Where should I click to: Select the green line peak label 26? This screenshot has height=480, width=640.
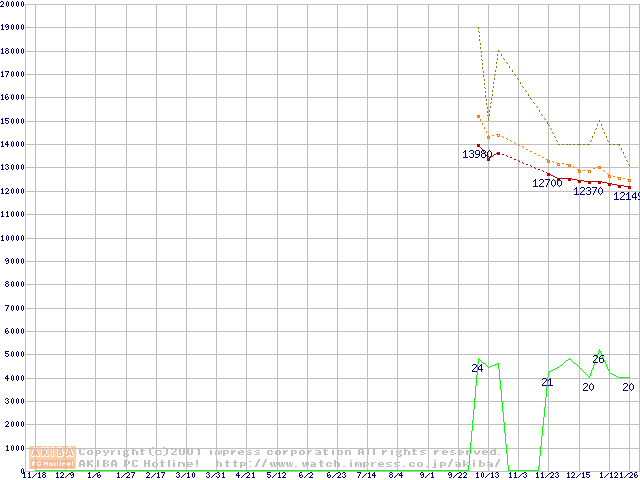point(598,359)
